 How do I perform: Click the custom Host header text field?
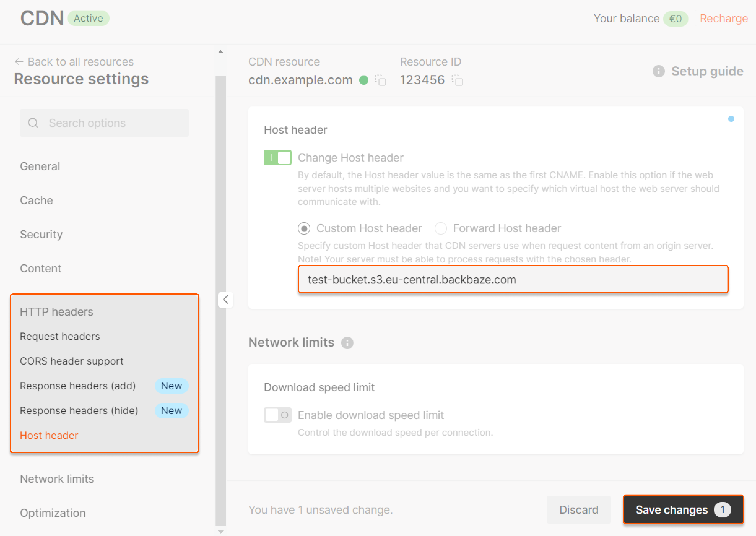tap(513, 280)
